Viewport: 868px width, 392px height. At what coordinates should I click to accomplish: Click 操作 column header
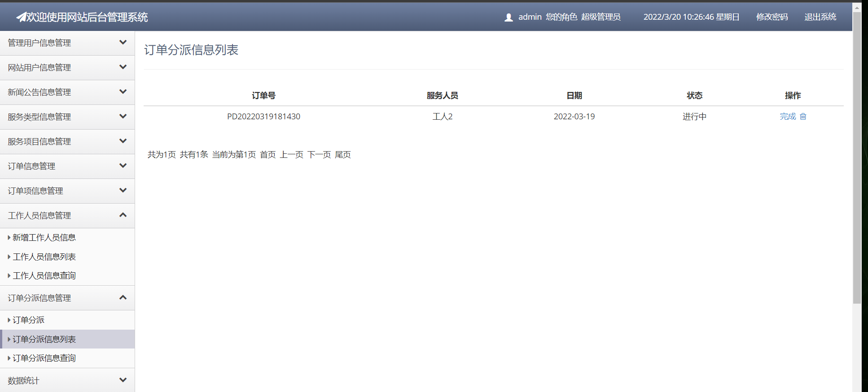point(793,96)
